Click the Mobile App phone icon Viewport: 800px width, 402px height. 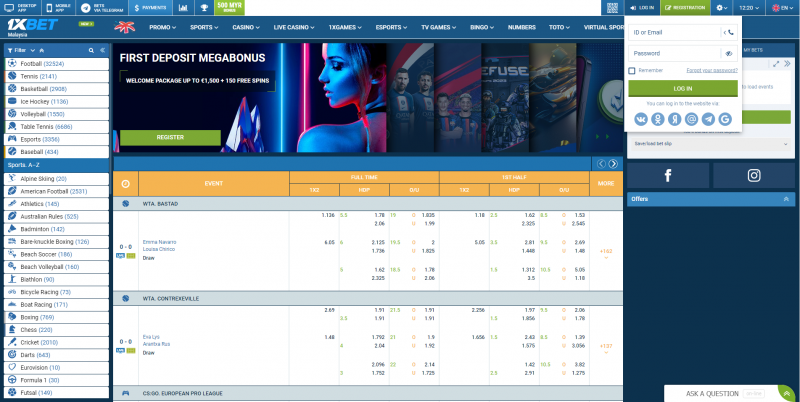[x=49, y=8]
